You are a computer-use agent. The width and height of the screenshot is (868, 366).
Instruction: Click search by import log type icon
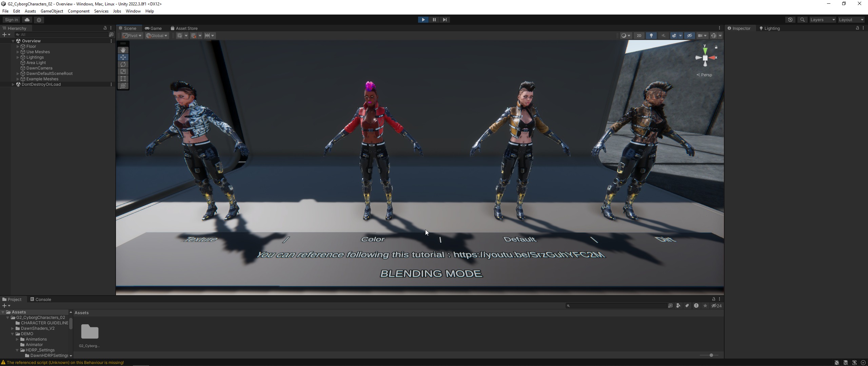point(696,306)
